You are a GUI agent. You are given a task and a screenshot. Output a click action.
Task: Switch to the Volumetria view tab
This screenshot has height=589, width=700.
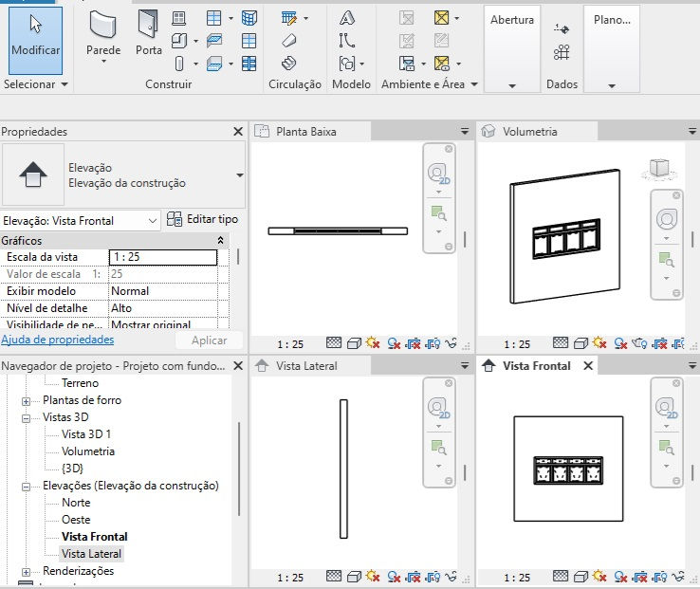pos(538,131)
